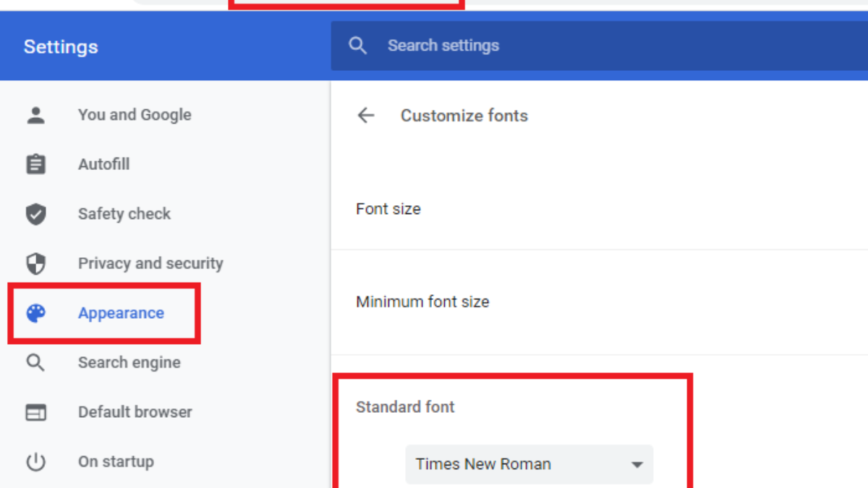The image size is (868, 488).
Task: Click the Safety check shield icon
Action: [35, 214]
